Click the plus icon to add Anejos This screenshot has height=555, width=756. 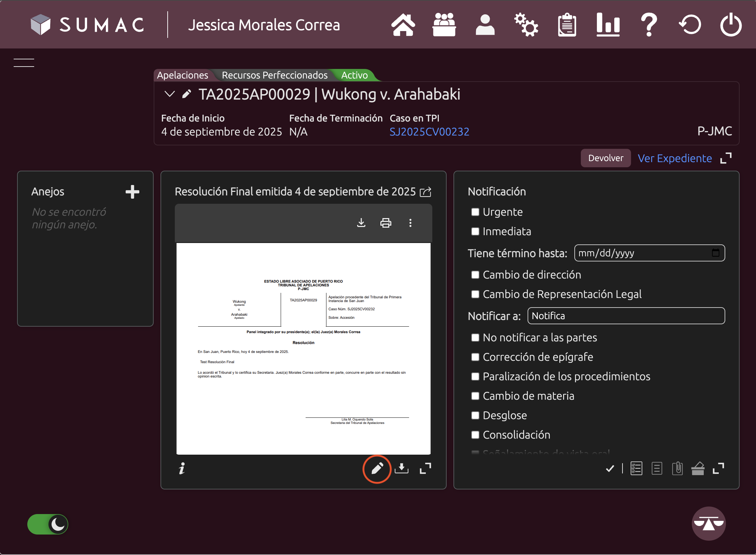[132, 192]
